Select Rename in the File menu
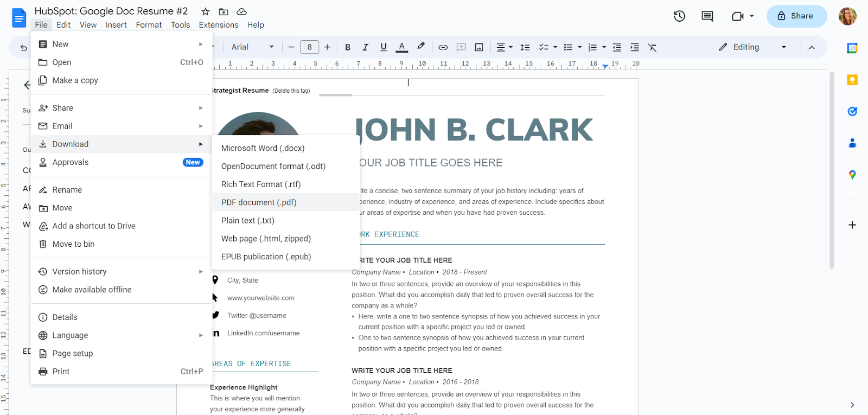 point(122,190)
